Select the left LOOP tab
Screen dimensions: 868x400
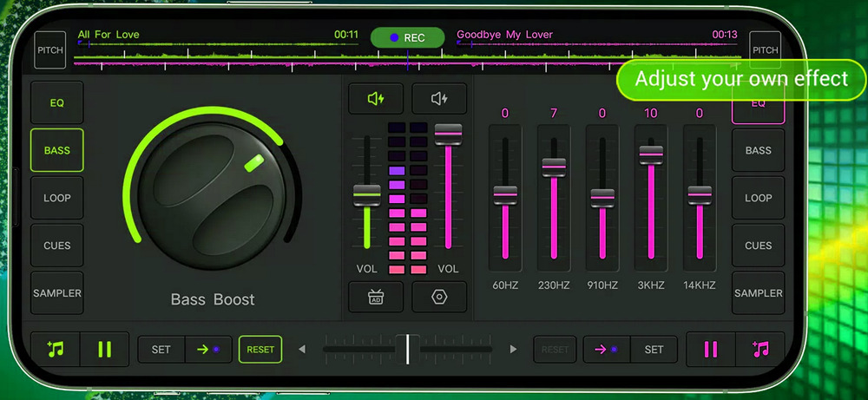click(57, 198)
